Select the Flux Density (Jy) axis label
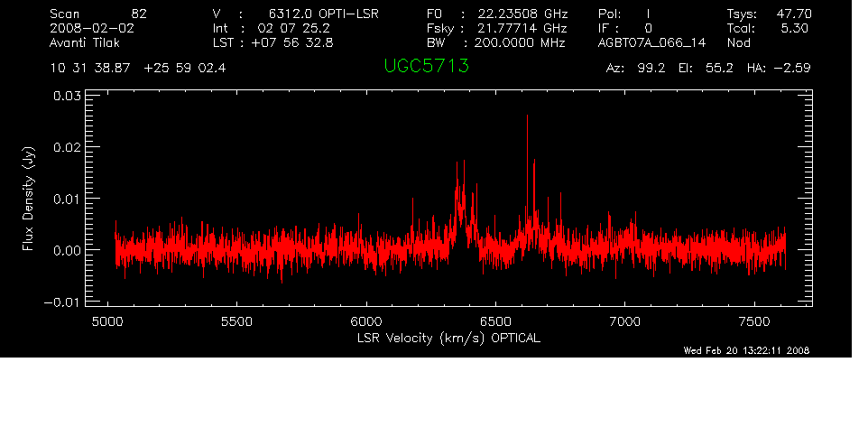Image resolution: width=868 pixels, height=446 pixels. 29,200
